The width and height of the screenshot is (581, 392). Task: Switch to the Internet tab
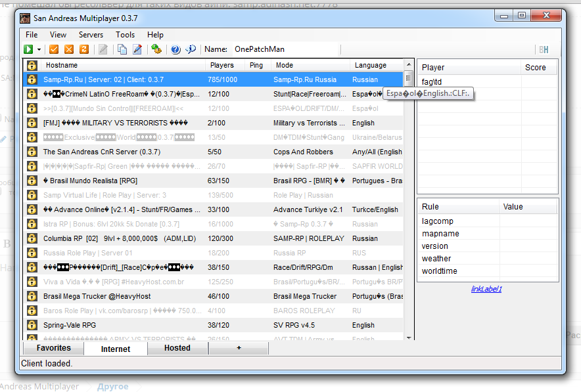[x=116, y=349]
